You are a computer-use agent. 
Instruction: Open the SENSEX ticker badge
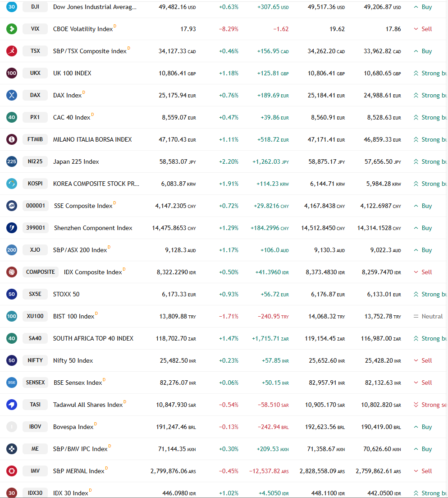click(35, 383)
